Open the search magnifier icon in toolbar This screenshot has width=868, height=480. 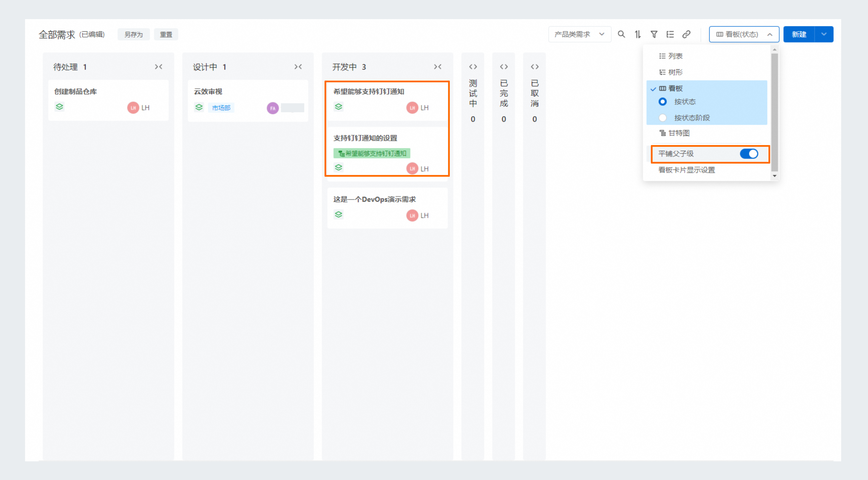click(x=621, y=34)
